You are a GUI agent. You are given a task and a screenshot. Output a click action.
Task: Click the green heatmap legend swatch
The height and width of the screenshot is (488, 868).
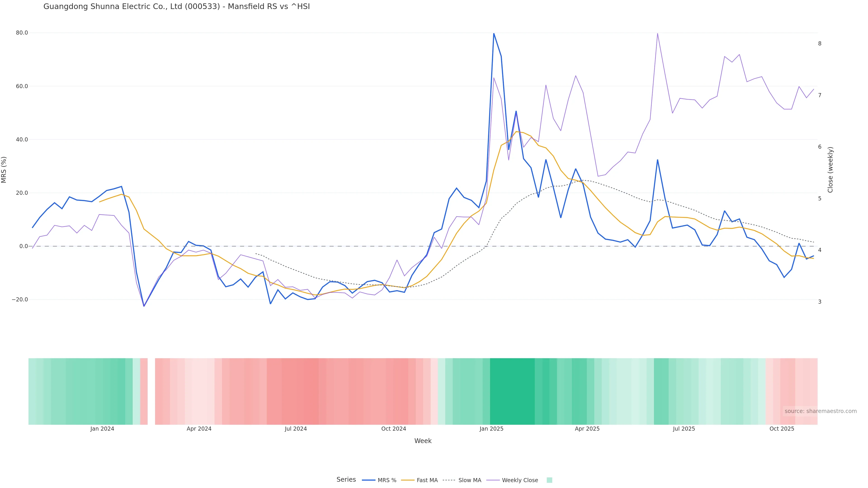tap(549, 480)
